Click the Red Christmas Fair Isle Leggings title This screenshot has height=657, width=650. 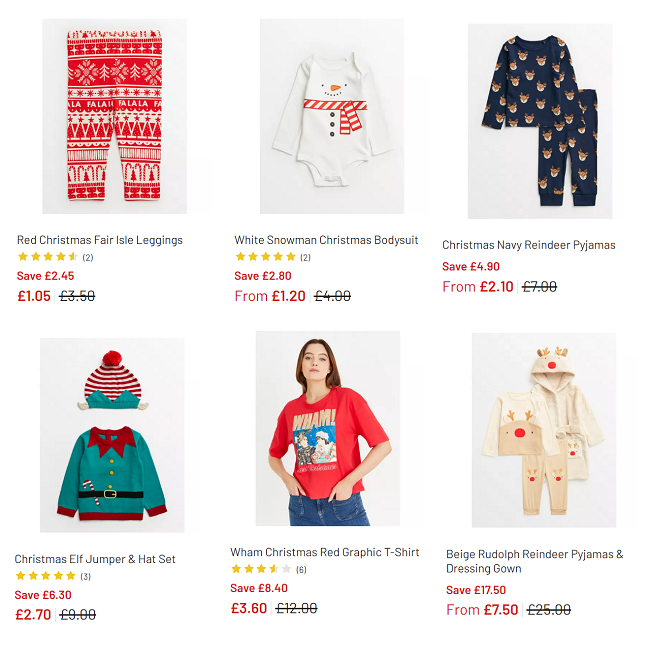tap(100, 240)
